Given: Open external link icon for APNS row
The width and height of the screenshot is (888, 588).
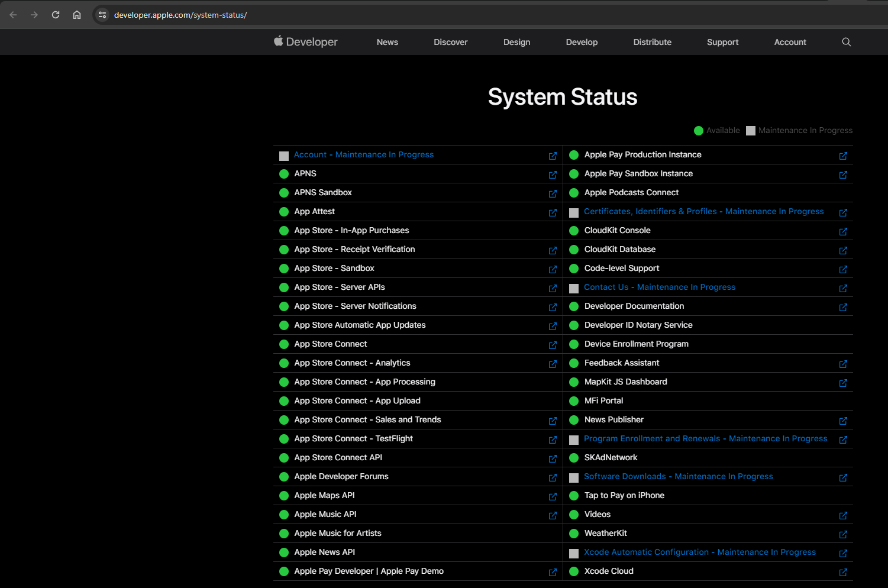Looking at the screenshot, I should click(x=553, y=175).
